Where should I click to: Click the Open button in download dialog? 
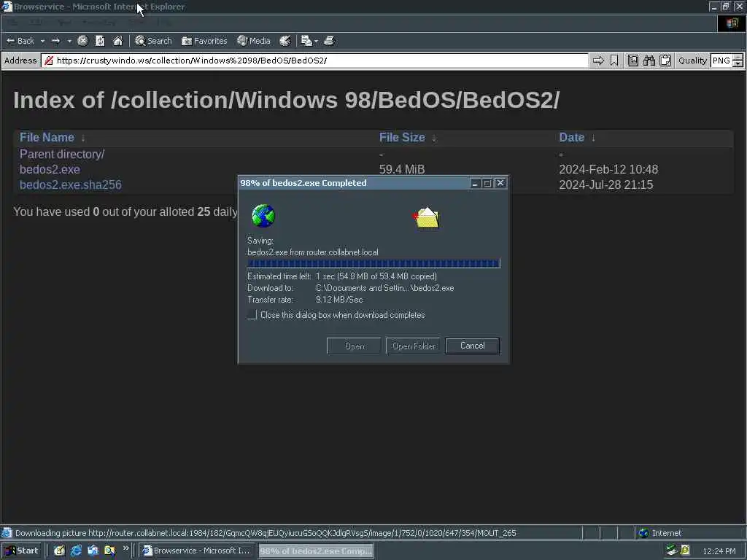(354, 346)
